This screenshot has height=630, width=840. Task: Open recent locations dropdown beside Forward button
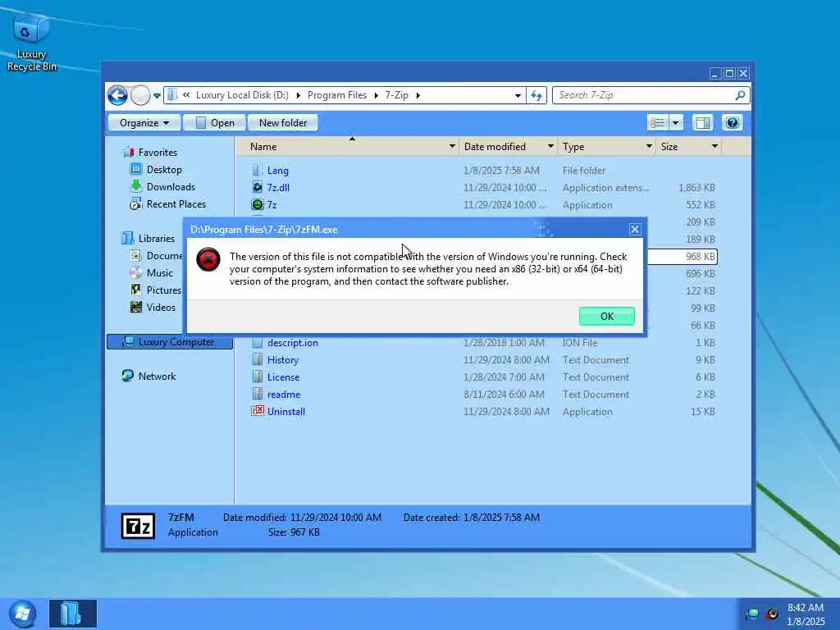(157, 96)
